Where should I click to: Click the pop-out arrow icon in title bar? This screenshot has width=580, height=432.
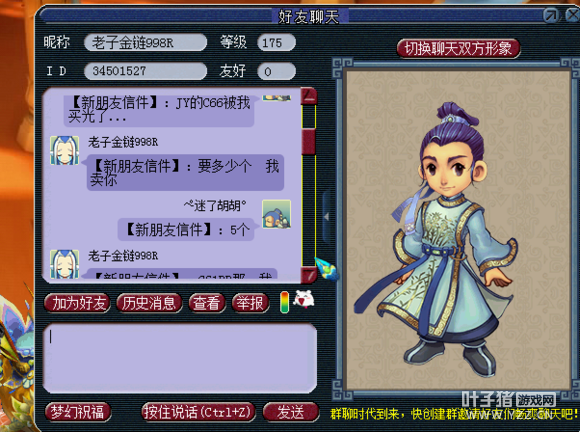click(x=551, y=15)
